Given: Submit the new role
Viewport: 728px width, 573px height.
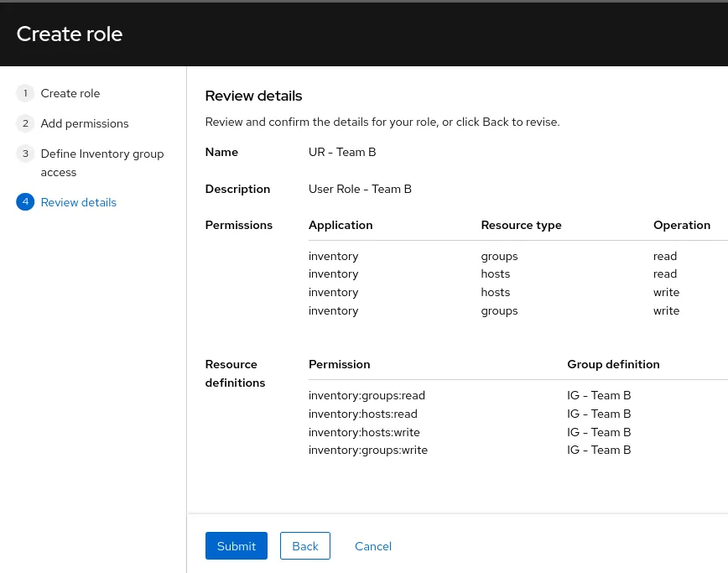Looking at the screenshot, I should 237,545.
